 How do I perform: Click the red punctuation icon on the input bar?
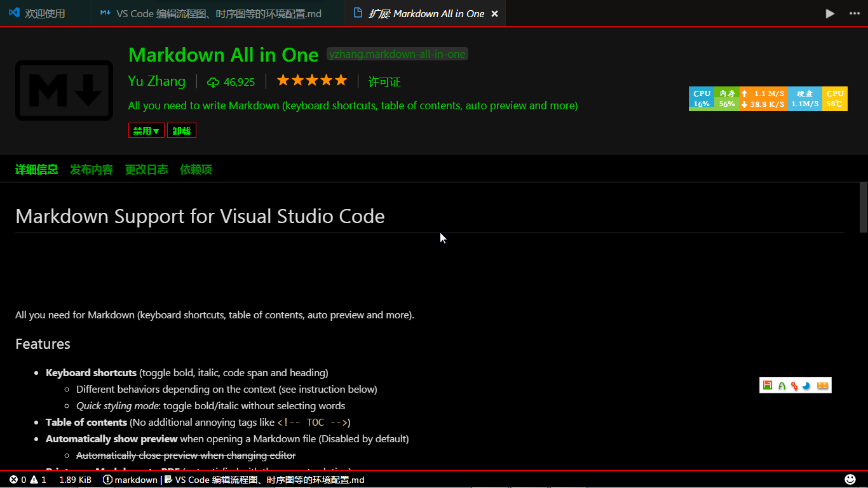(794, 386)
